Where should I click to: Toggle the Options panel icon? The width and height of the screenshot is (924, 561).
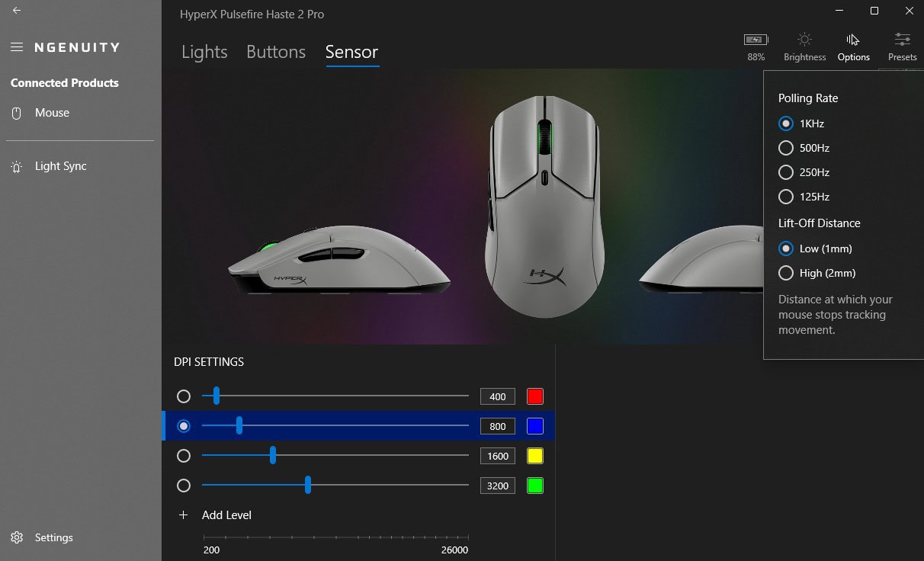[x=852, y=40]
